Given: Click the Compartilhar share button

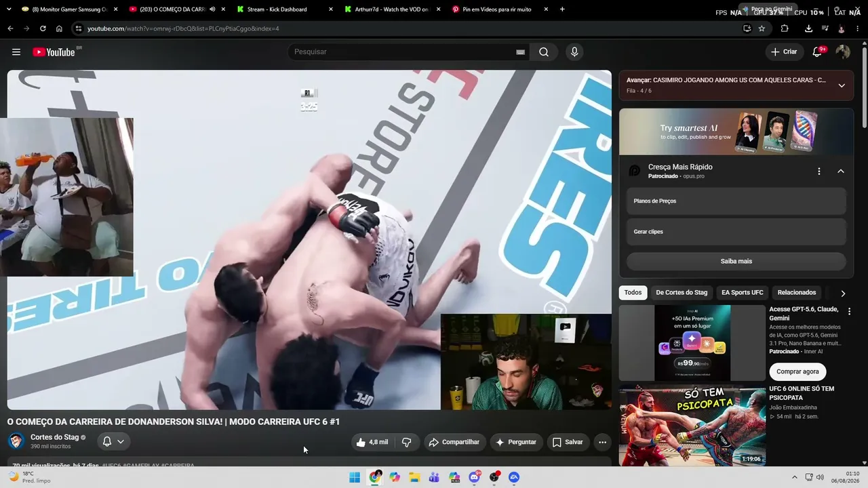Looking at the screenshot, I should tap(455, 442).
